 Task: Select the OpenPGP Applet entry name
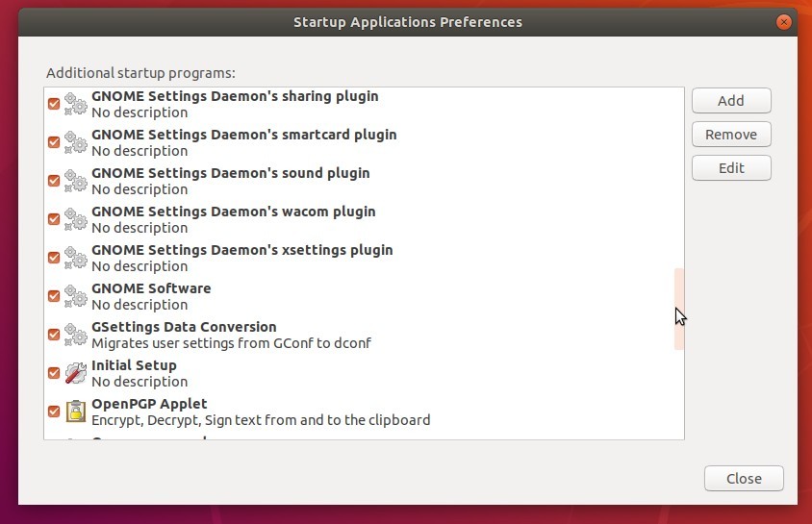pyautogui.click(x=149, y=404)
